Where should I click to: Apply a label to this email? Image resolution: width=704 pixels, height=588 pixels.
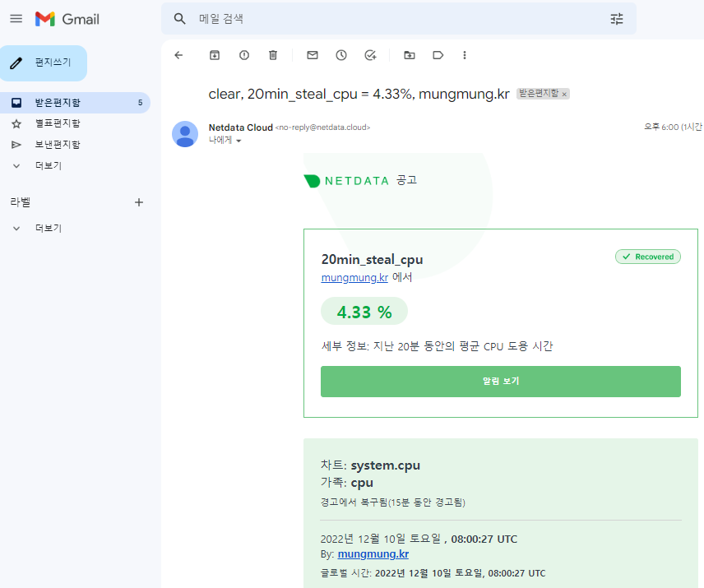[x=438, y=55]
